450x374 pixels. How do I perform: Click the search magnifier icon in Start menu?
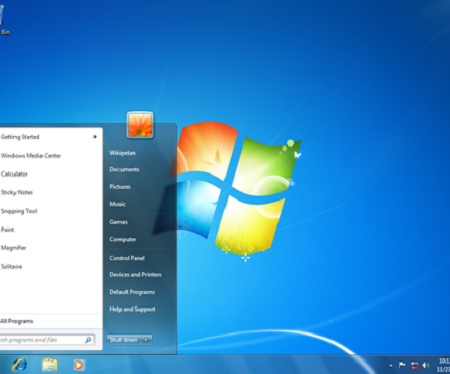coord(88,340)
